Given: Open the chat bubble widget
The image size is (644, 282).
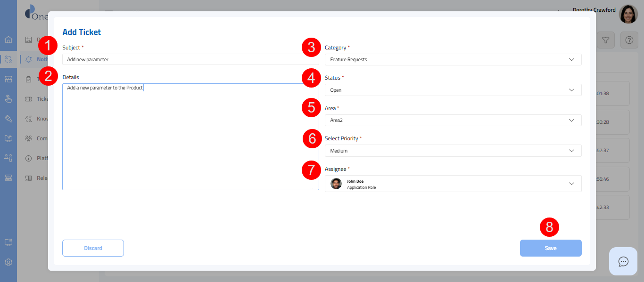Looking at the screenshot, I should (x=623, y=261).
